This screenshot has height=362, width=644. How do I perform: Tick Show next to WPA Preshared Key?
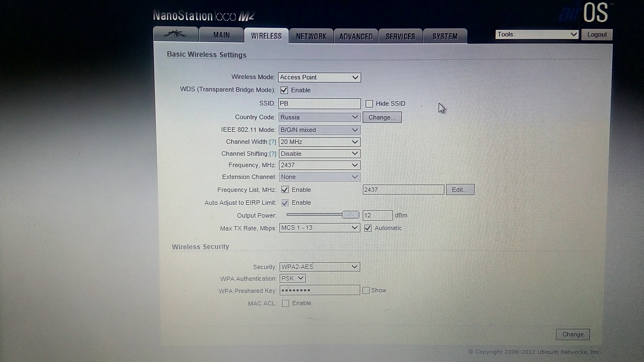pyautogui.click(x=366, y=290)
